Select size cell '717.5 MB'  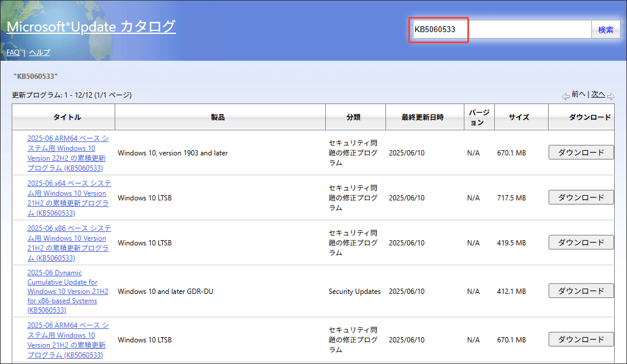tap(511, 198)
